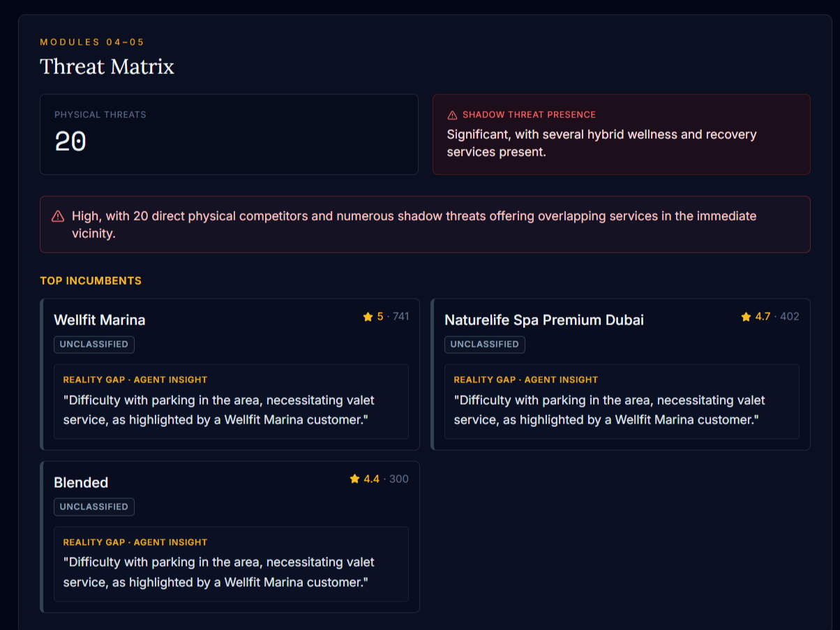Click the 'Significant, with several hybrid wellness' description
This screenshot has height=630, width=840.
[602, 143]
